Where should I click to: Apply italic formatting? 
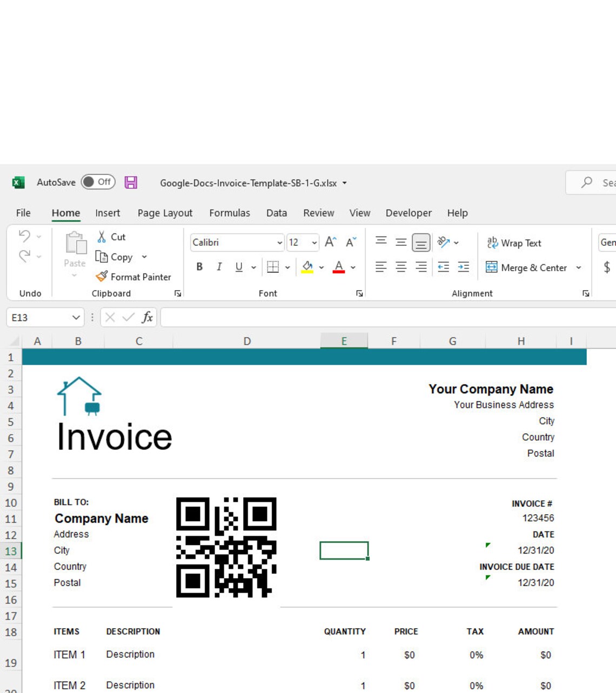pos(219,267)
